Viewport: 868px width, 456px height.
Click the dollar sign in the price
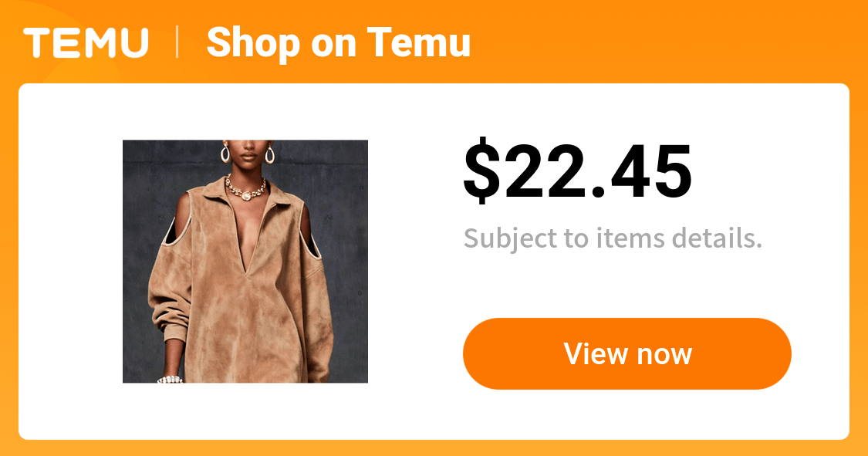click(481, 171)
